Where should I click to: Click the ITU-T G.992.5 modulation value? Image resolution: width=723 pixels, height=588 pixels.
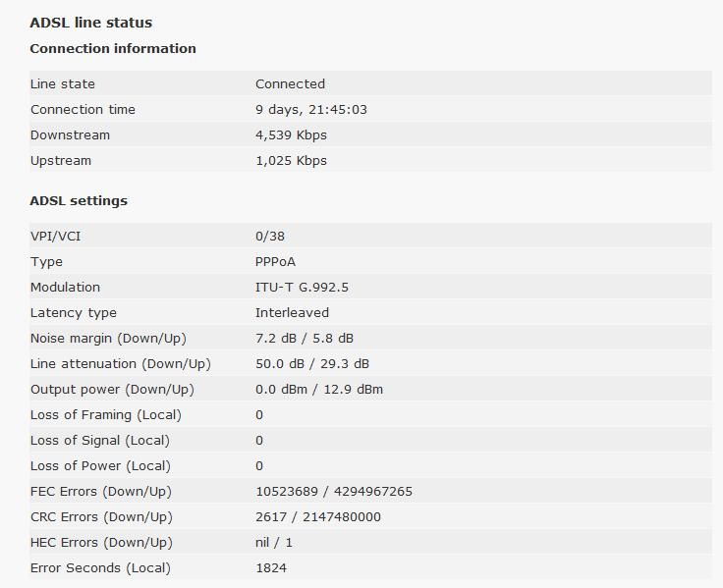pos(302,288)
